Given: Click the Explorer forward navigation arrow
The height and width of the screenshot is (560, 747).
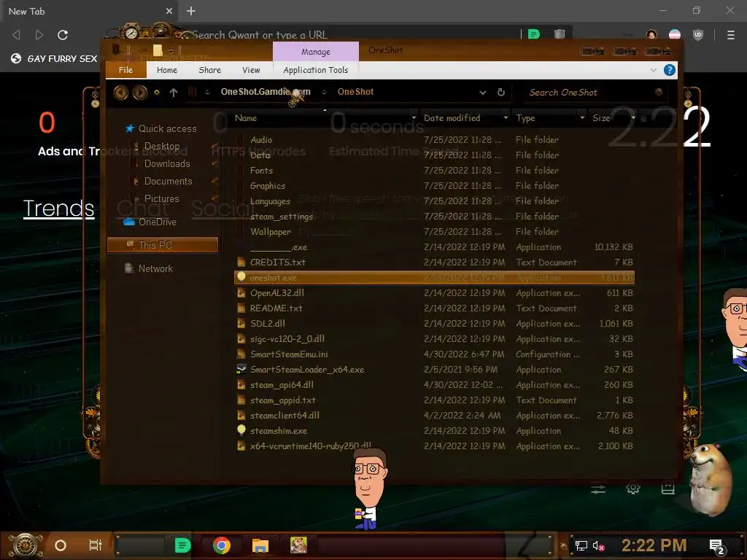Looking at the screenshot, I should pos(139,93).
